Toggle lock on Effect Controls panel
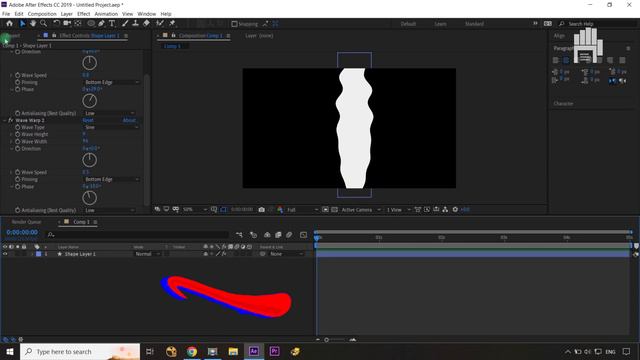The width and height of the screenshot is (640, 360). [x=54, y=36]
